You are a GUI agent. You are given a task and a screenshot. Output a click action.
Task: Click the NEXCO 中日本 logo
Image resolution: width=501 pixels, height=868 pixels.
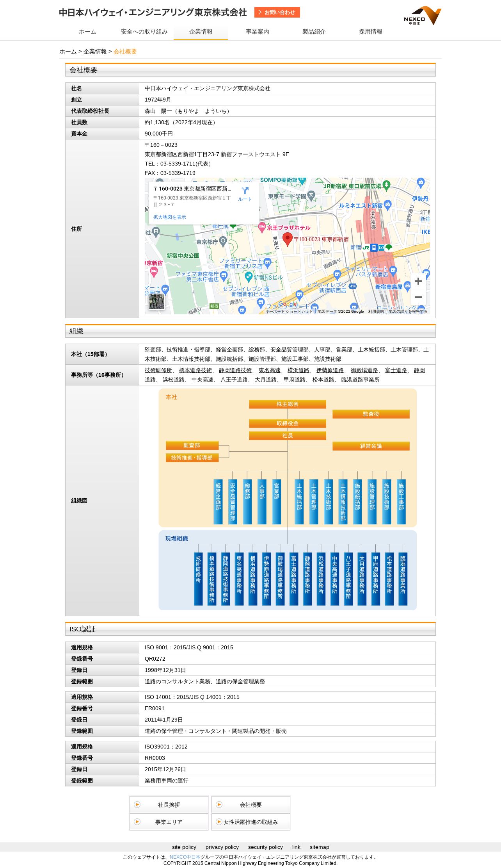422,16
